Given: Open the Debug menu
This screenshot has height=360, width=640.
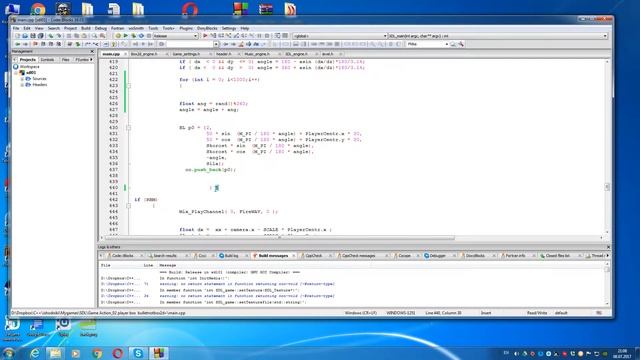Looking at the screenshot, I should [x=100, y=28].
